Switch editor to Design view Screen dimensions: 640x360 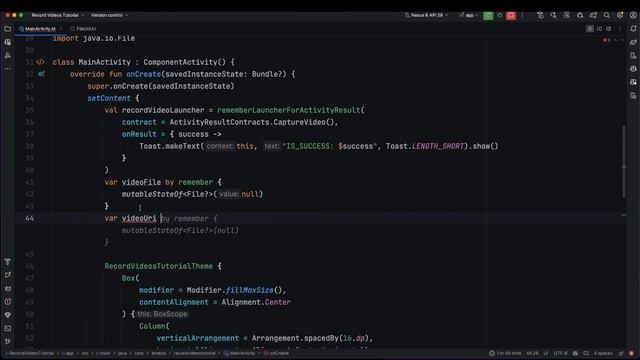coord(609,29)
